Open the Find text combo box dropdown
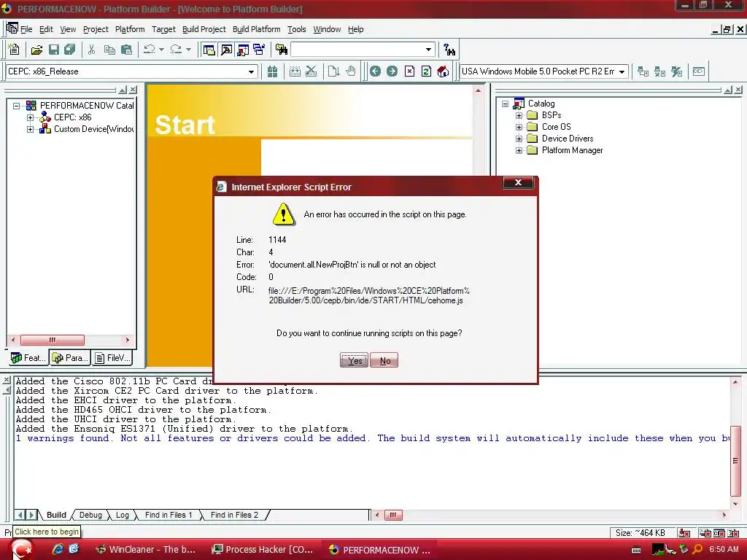Image resolution: width=747 pixels, height=560 pixels. [x=428, y=50]
